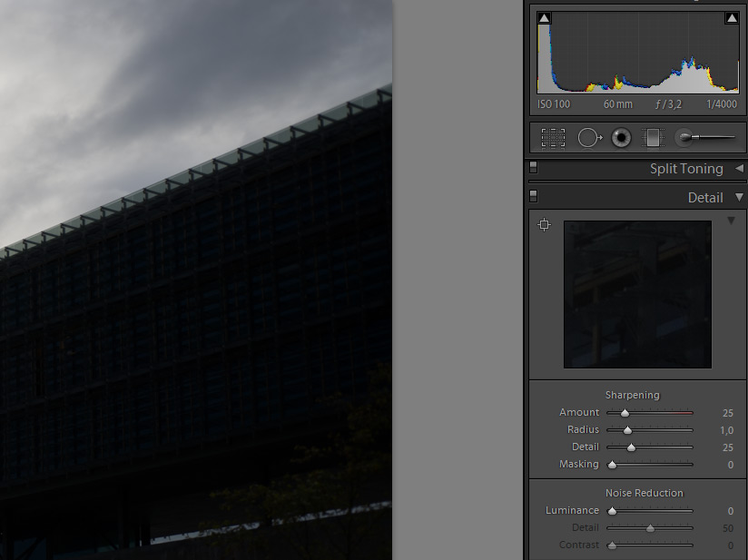The height and width of the screenshot is (560, 748).
Task: Click the Masking value 0
Action: pos(731,465)
